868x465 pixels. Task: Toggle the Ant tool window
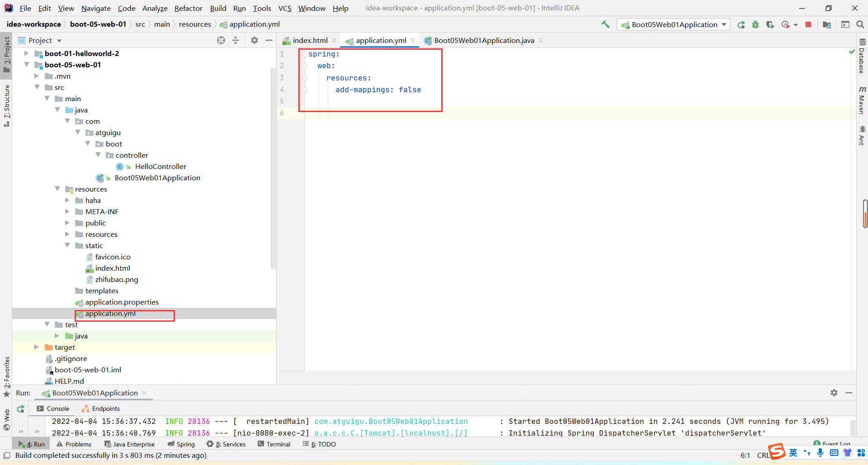(x=862, y=136)
